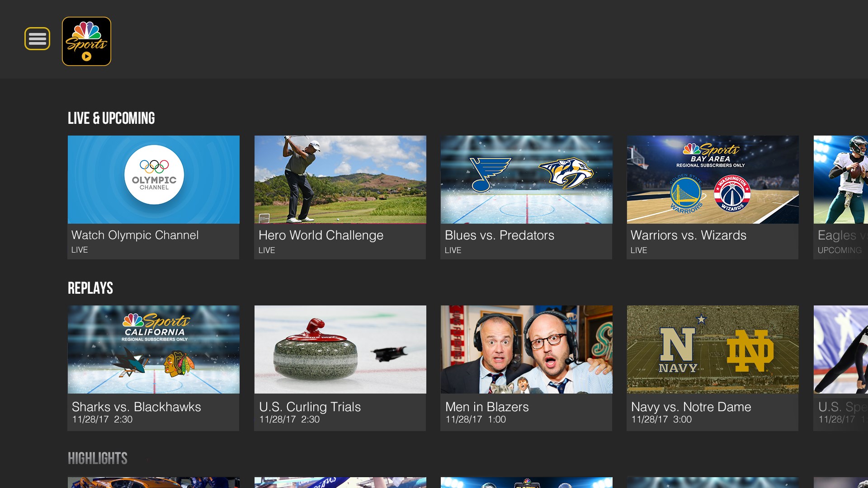Screen dimensions: 868x488
Task: Click the Blues vs. Predators title
Action: [x=499, y=235]
